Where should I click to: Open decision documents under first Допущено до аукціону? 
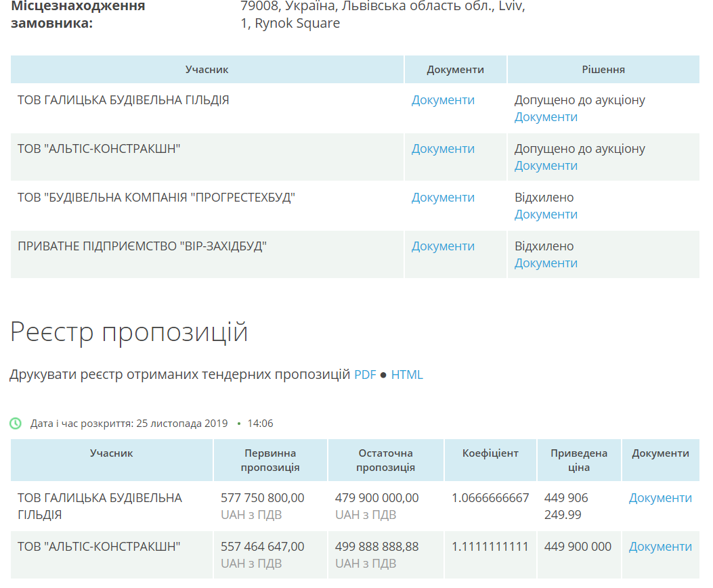pyautogui.click(x=546, y=117)
